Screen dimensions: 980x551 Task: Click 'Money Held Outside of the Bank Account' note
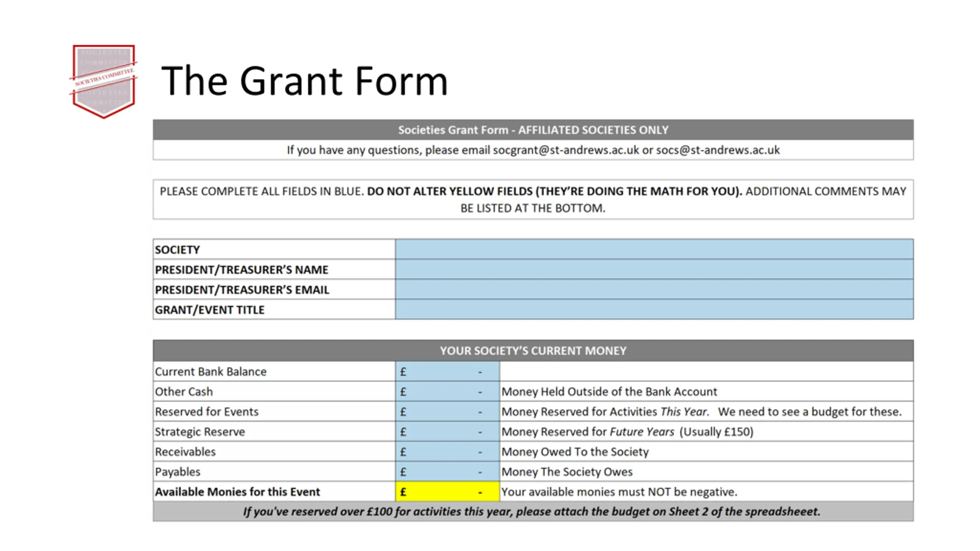pos(609,391)
